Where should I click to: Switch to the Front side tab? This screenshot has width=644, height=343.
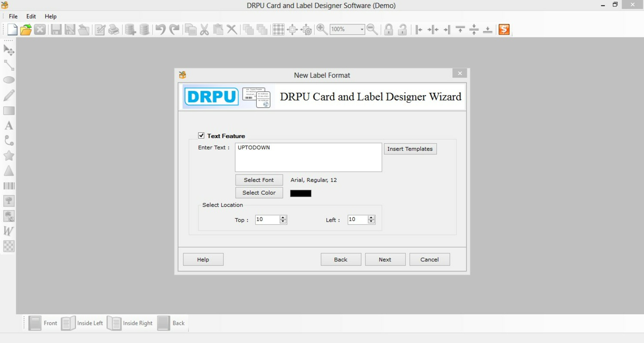pyautogui.click(x=43, y=323)
